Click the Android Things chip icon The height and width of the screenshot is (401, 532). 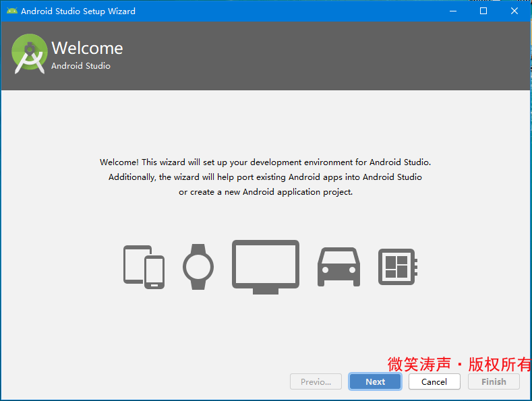398,267
